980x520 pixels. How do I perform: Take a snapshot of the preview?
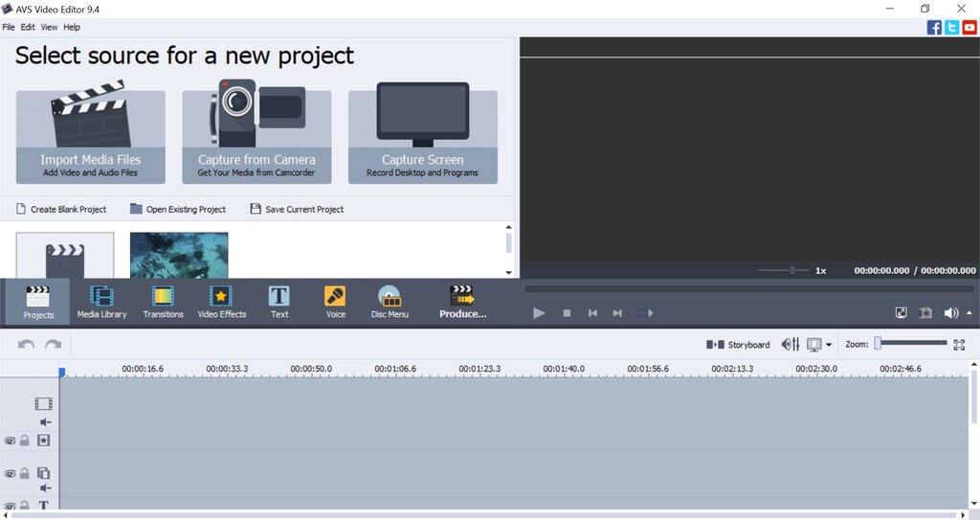pyautogui.click(x=925, y=313)
